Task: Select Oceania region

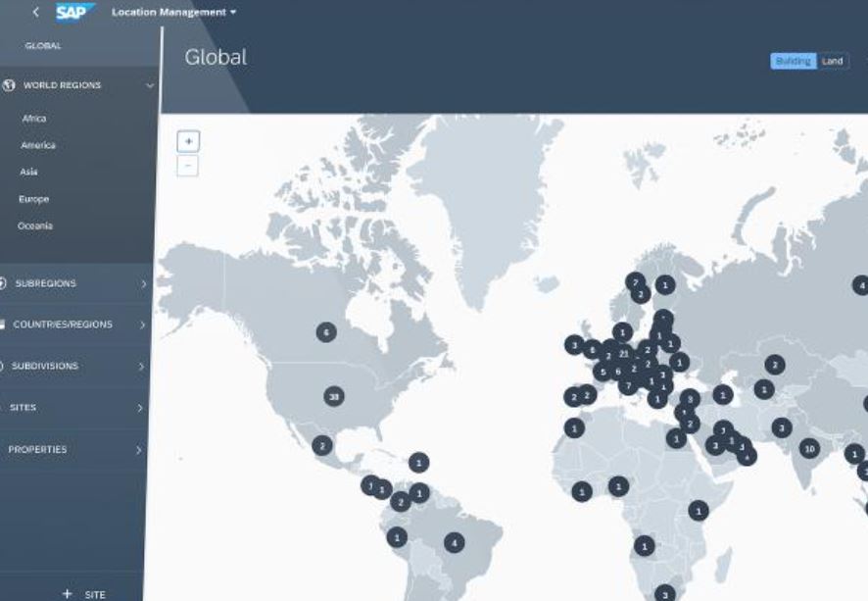Action: coord(35,225)
